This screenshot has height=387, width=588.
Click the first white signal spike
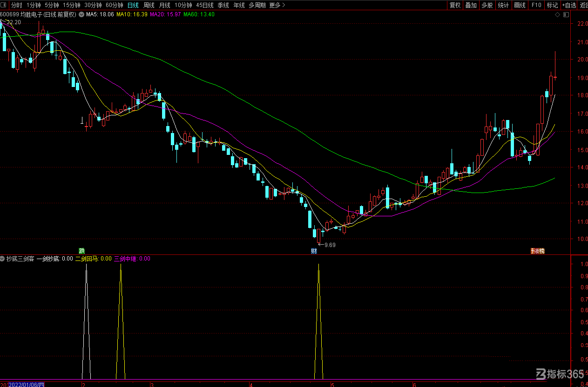[86, 321]
